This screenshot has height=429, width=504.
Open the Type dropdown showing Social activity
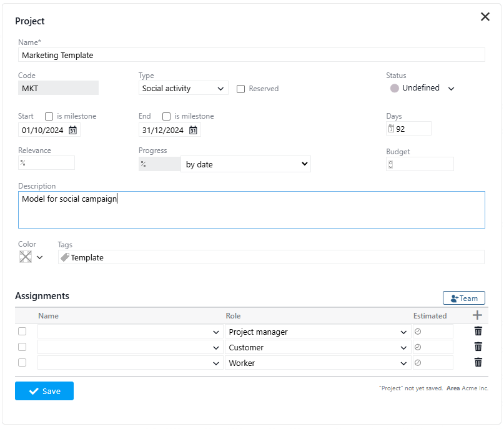click(182, 88)
